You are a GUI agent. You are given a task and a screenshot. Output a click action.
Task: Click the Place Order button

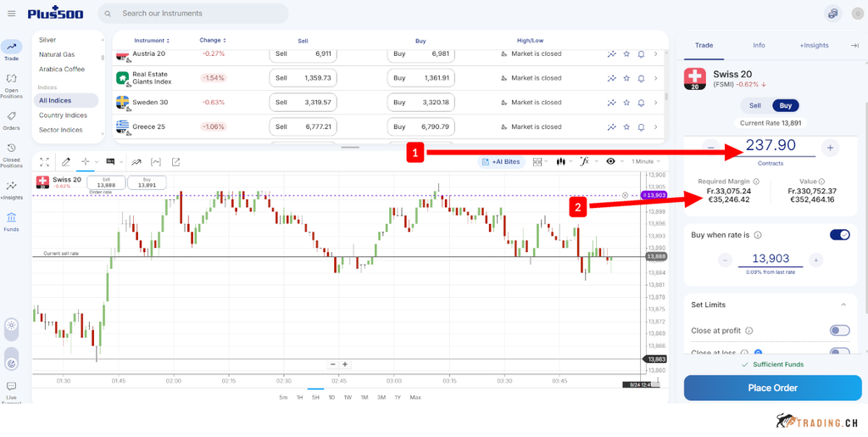[x=773, y=388]
